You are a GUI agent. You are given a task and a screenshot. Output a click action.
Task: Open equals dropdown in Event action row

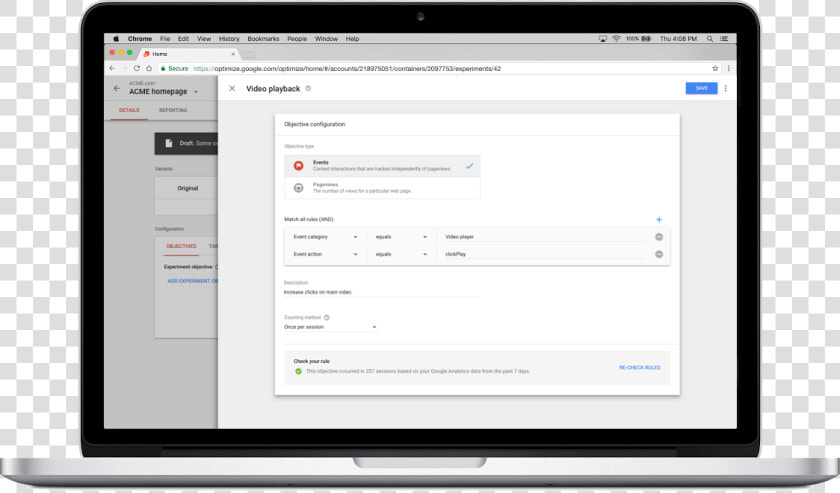401,254
